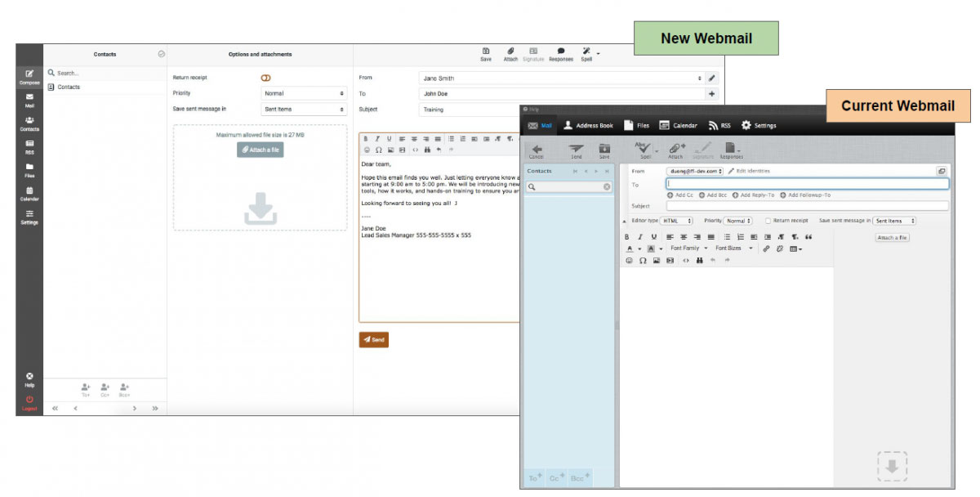Open the Save sent message in dropdown

(x=304, y=108)
